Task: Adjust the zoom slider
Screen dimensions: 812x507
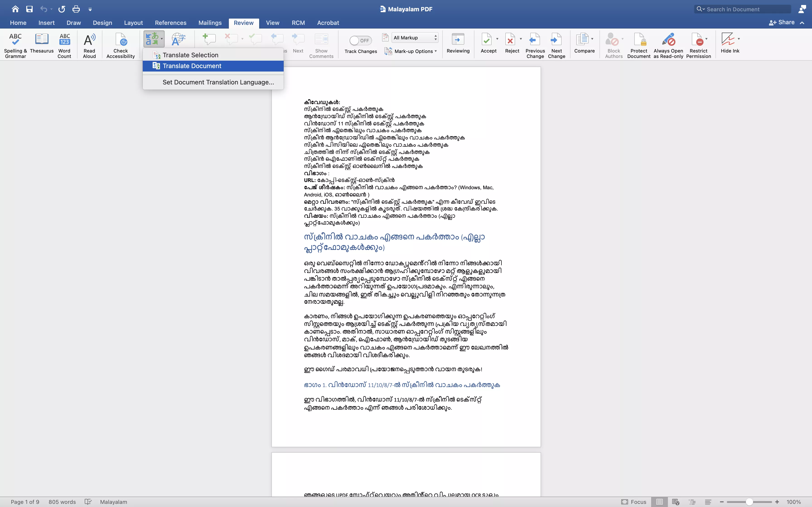Action: [750, 502]
